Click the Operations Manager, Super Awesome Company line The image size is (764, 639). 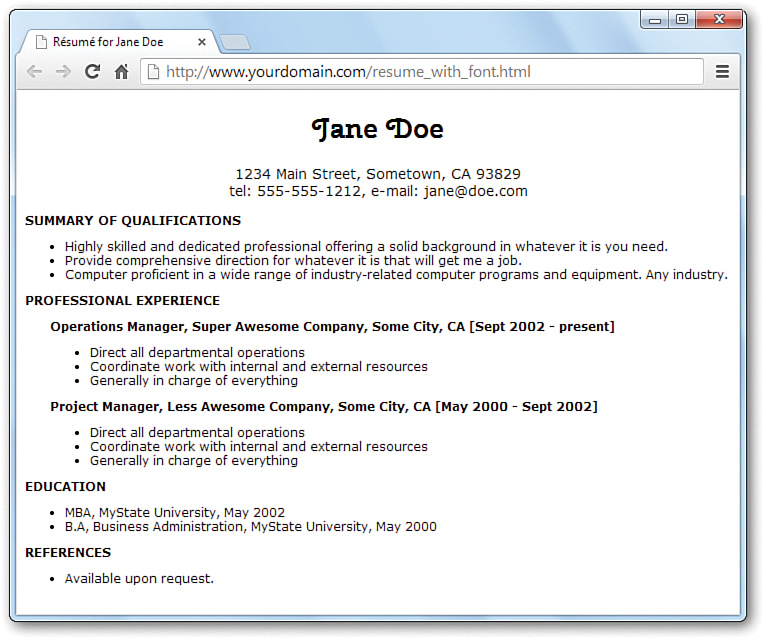coord(332,327)
